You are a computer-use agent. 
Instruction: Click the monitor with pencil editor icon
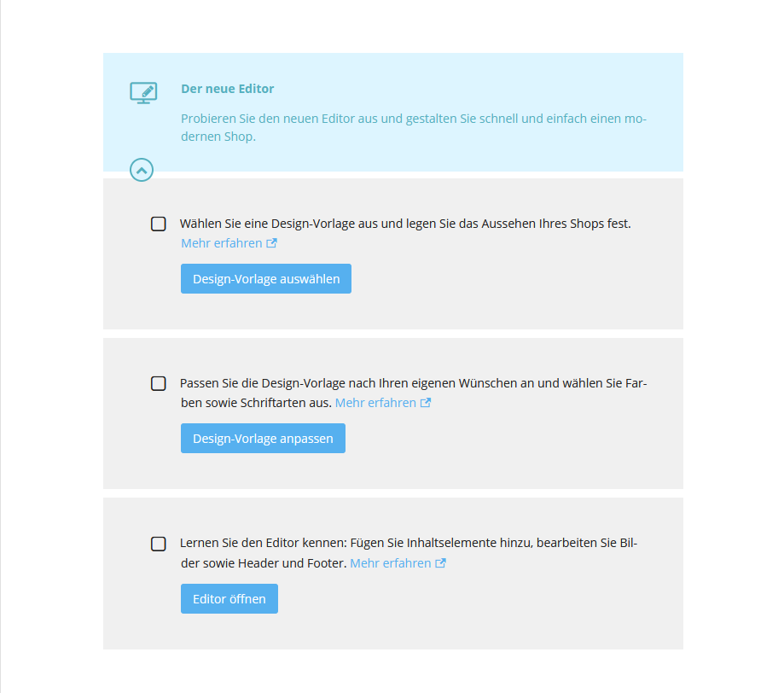pos(143,93)
